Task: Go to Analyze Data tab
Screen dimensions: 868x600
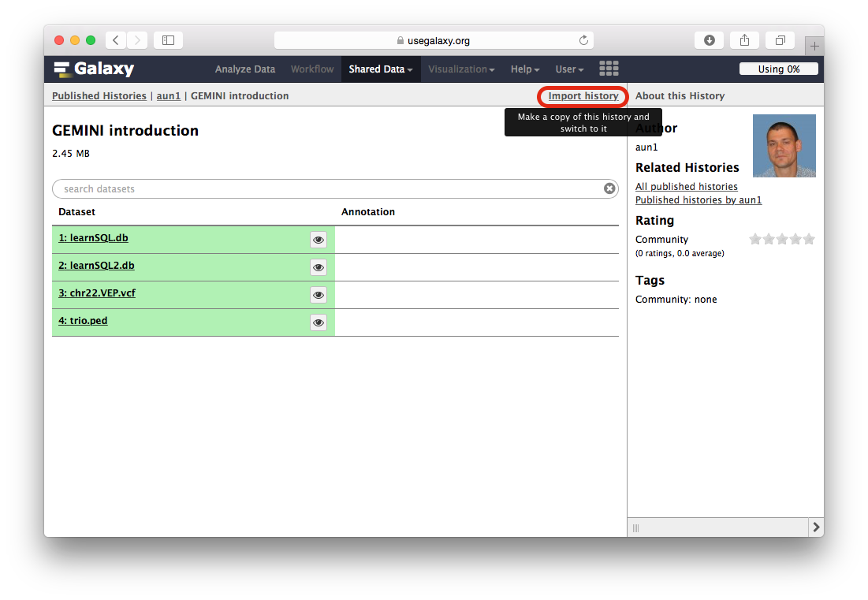Action: coord(245,69)
